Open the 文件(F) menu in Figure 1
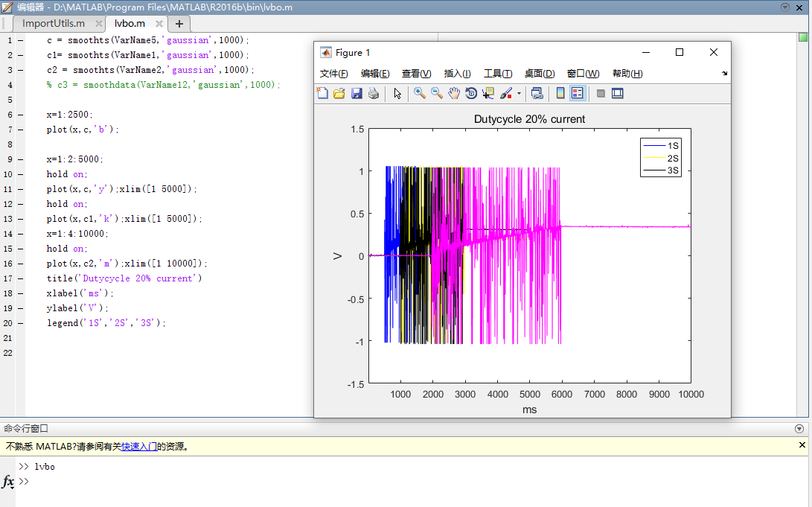812x507 pixels. click(334, 74)
